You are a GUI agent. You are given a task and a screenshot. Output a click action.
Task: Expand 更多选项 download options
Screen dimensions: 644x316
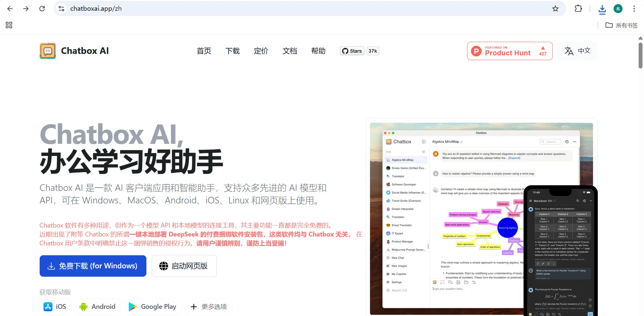click(x=209, y=307)
